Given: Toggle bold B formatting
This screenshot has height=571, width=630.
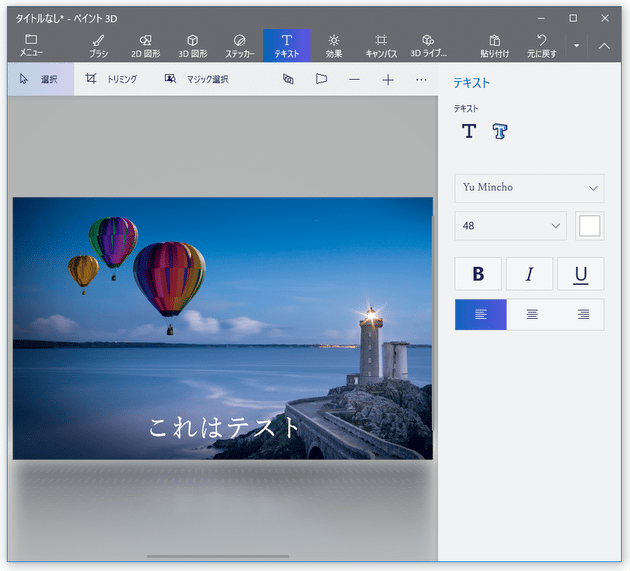Looking at the screenshot, I should pyautogui.click(x=478, y=274).
